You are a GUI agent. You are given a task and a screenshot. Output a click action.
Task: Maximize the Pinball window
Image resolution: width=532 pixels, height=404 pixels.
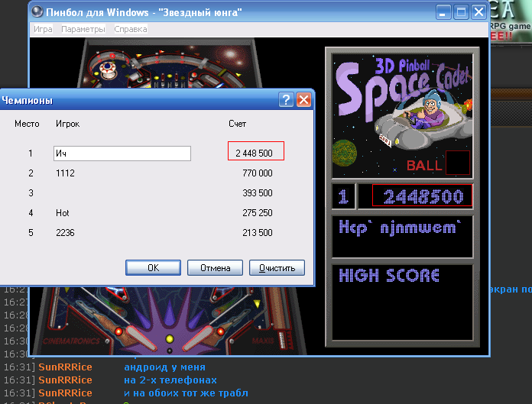point(461,11)
